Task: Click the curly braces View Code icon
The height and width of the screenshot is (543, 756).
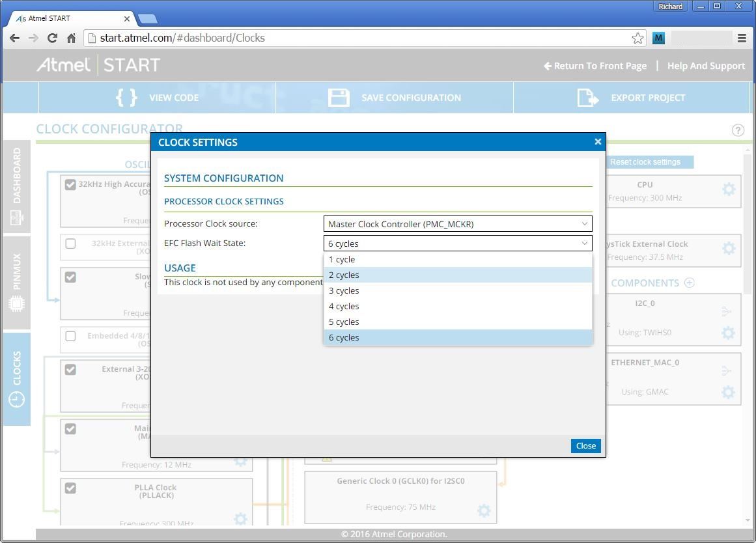Action: [x=127, y=98]
